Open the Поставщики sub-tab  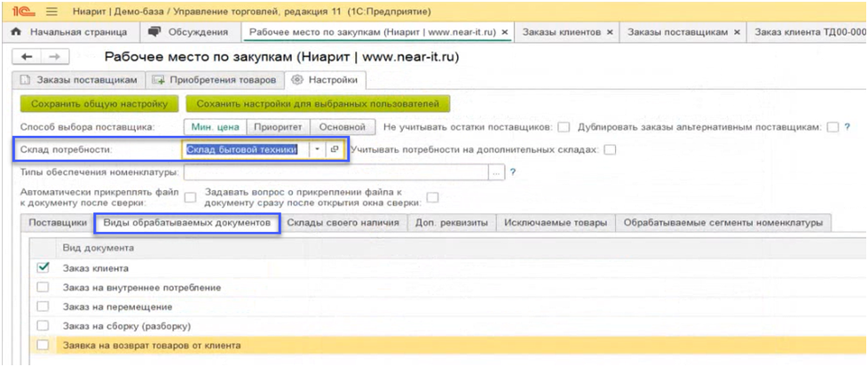point(58,222)
